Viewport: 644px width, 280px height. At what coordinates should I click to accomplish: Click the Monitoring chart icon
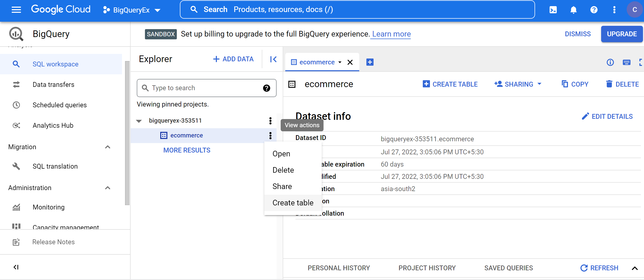click(16, 207)
